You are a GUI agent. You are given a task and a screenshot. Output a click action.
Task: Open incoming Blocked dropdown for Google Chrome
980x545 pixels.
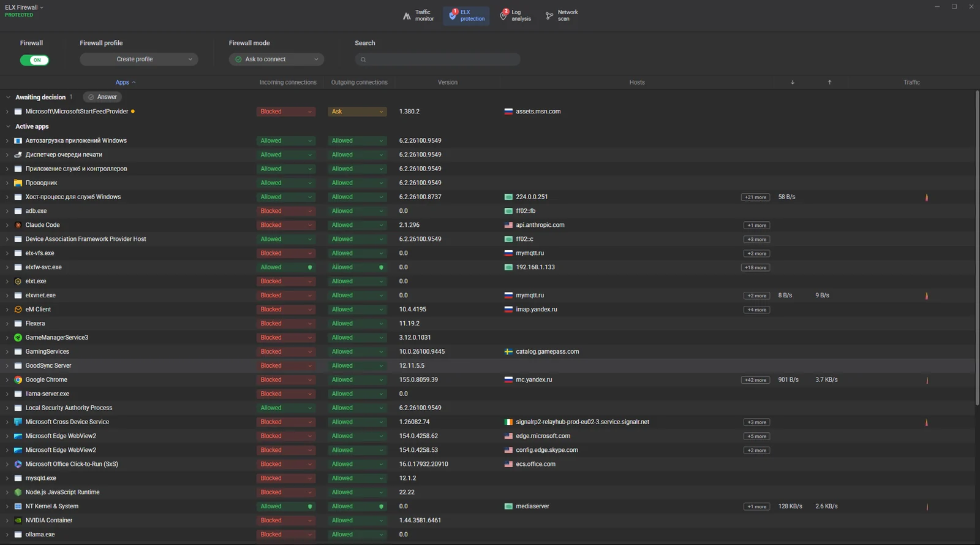pyautogui.click(x=286, y=379)
